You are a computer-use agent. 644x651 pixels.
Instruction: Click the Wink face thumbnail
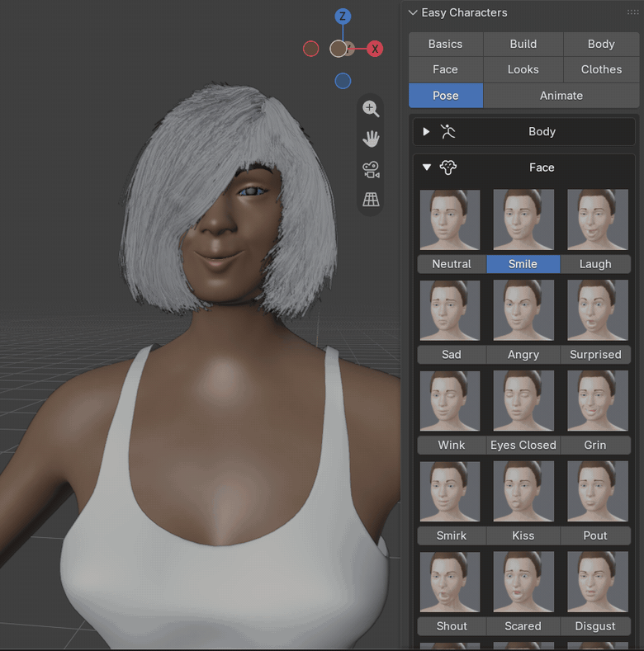(450, 401)
